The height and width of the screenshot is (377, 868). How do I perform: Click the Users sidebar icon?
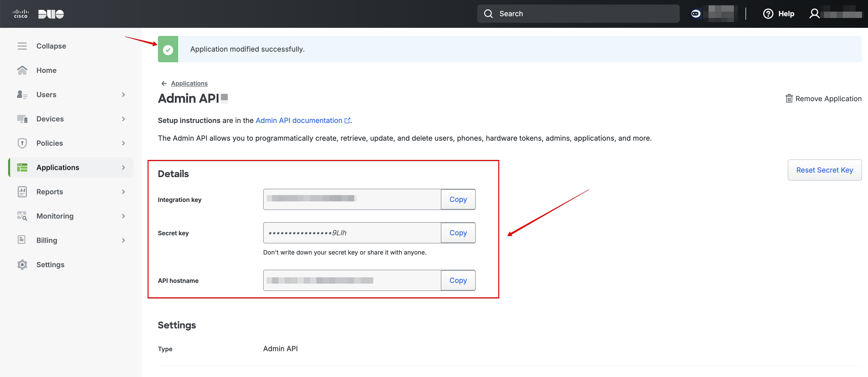22,95
